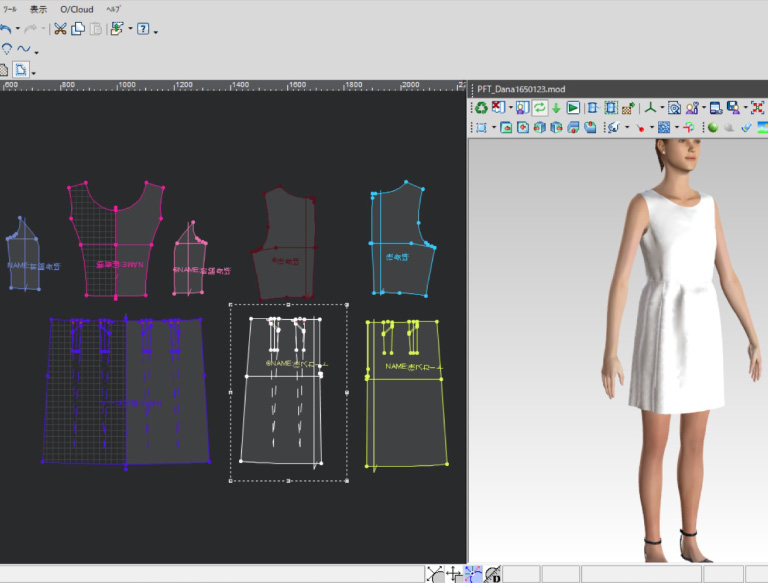Click the green down arrow icon
768x583 pixels.
coord(556,108)
